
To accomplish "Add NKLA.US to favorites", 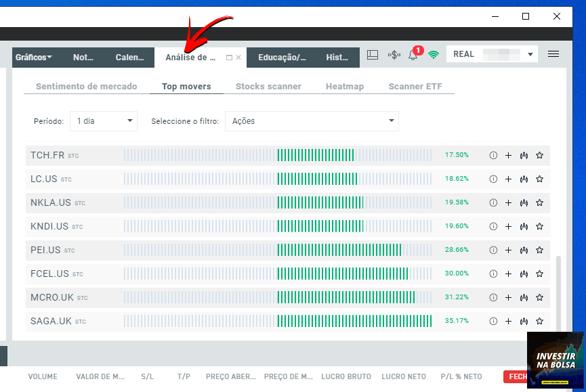I will (539, 202).
